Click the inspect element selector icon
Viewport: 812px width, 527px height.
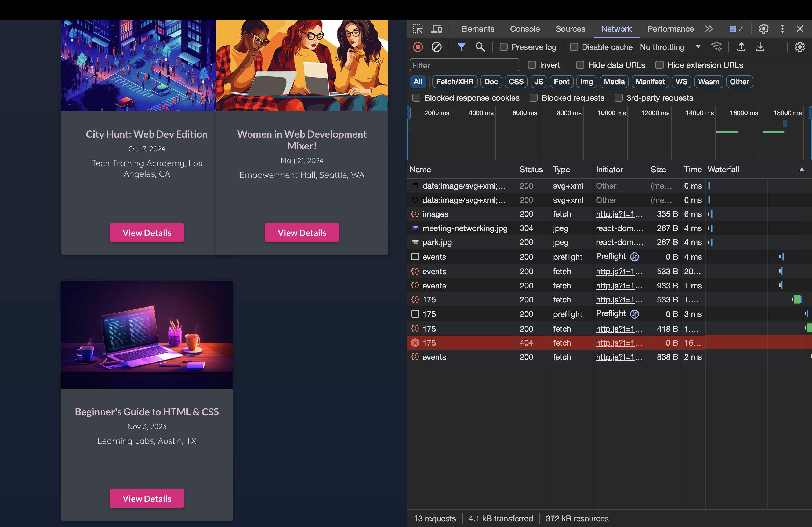(x=418, y=29)
